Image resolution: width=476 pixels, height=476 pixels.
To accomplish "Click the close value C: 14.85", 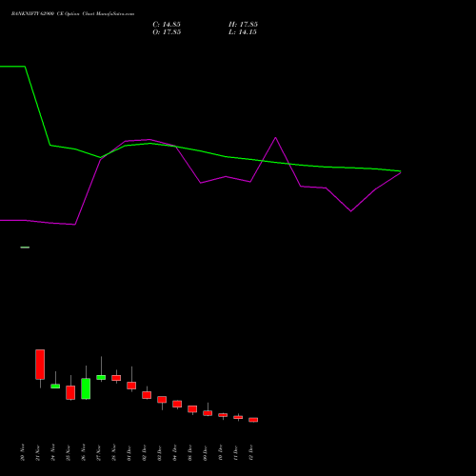I will 167,25.
